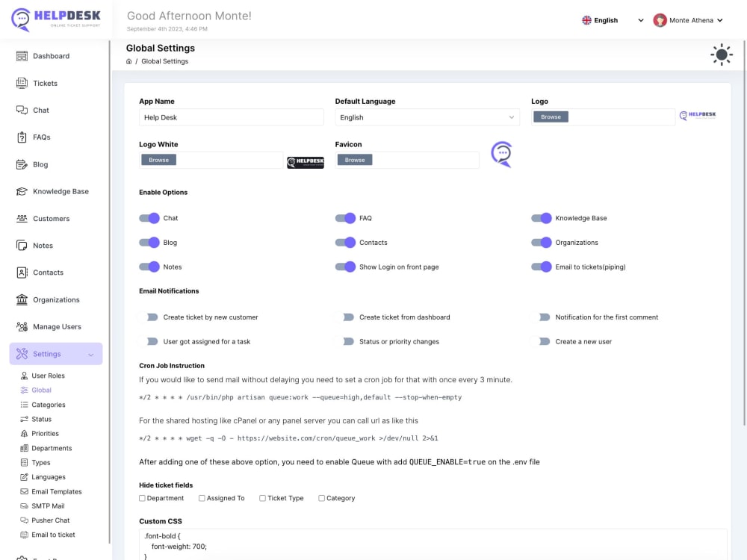
Task: Click the Customers group icon
Action: point(22,219)
